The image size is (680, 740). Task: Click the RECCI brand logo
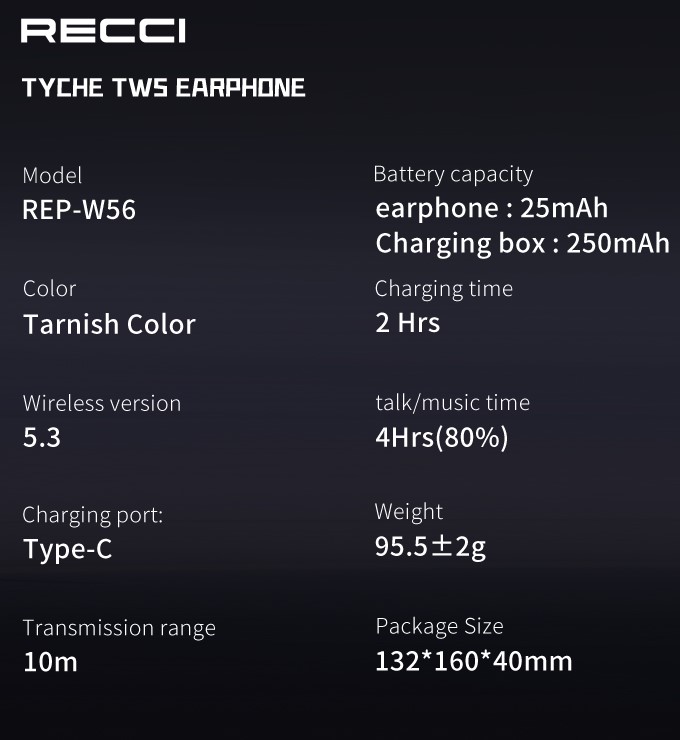[x=103, y=31]
